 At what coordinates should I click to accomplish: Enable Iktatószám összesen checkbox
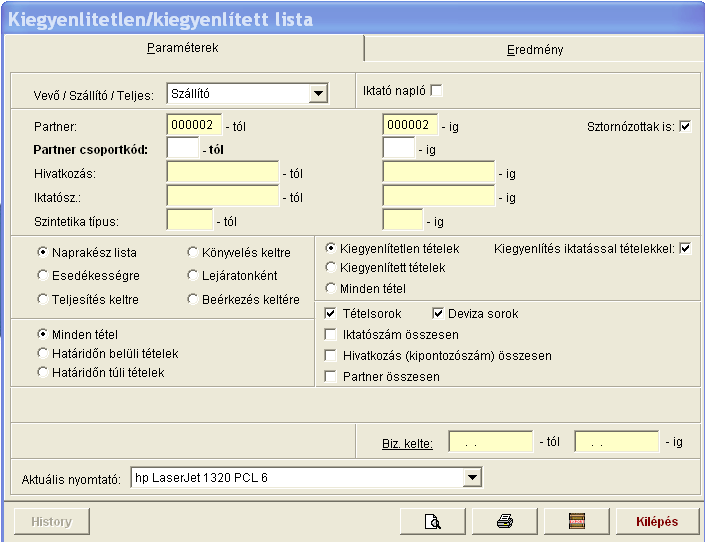(330, 334)
